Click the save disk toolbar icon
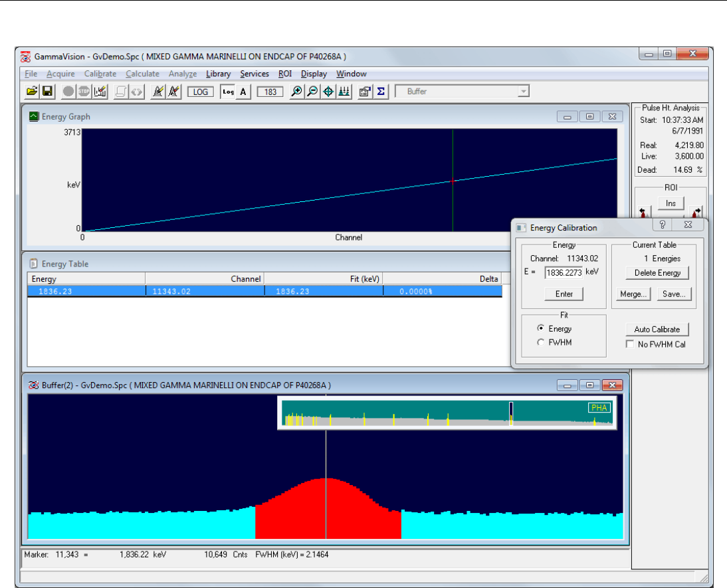Viewport: 727px width, 588px height. [47, 92]
